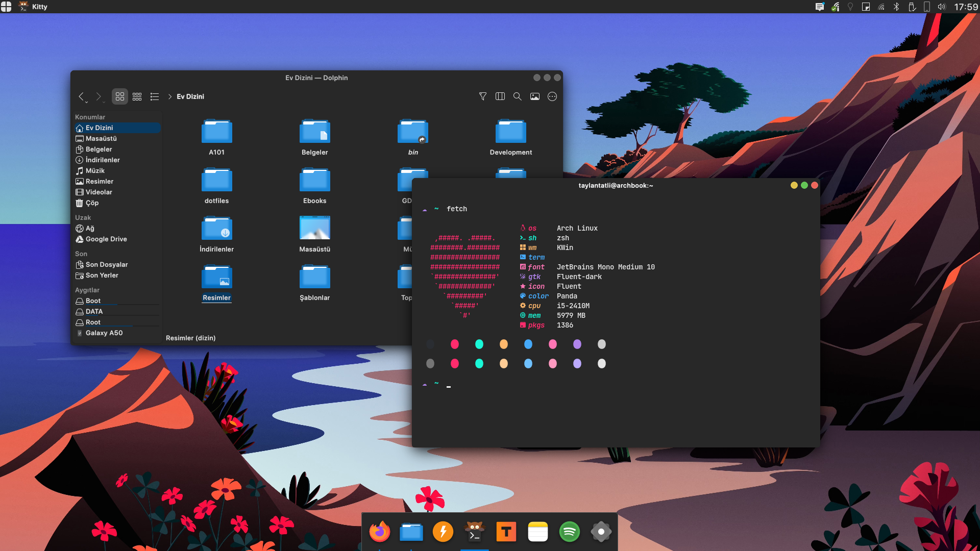Toggle the split view icon in Dolphin
This screenshot has height=551, width=980.
tap(500, 96)
